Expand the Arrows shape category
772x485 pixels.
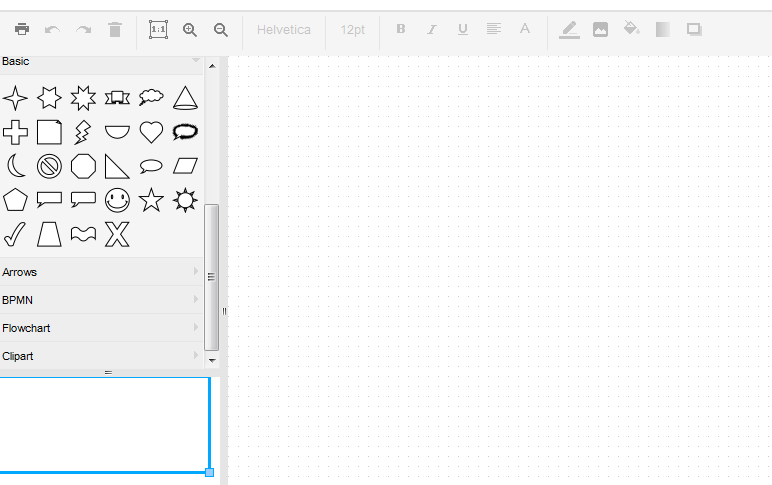tap(101, 272)
